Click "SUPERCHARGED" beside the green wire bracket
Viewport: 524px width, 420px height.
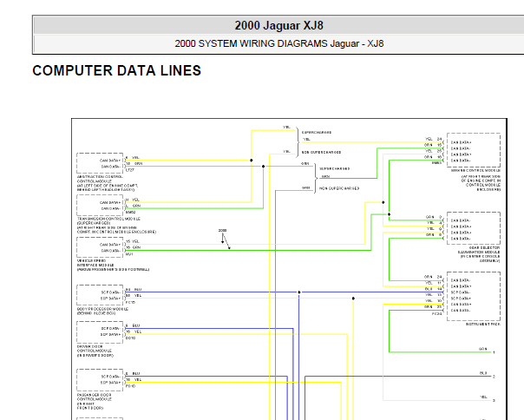click(335, 168)
